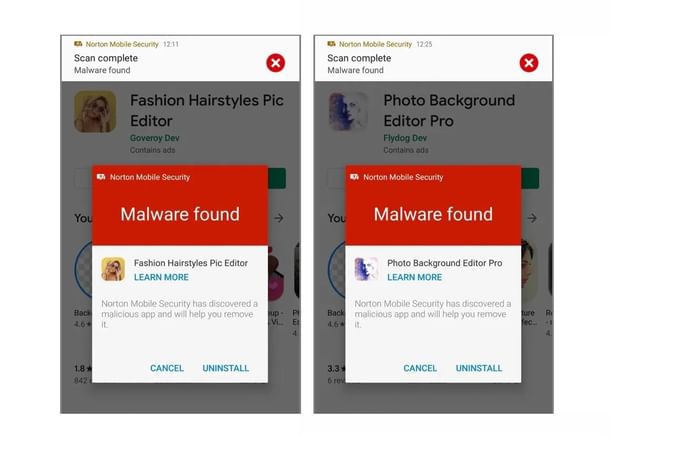Tap green install button behind left dialog
Viewport: 674px width, 449px height.
click(x=277, y=178)
